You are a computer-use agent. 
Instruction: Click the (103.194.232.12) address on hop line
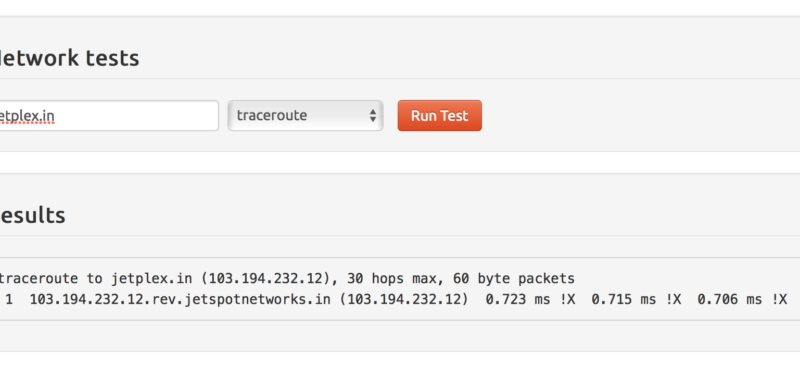(x=404, y=299)
